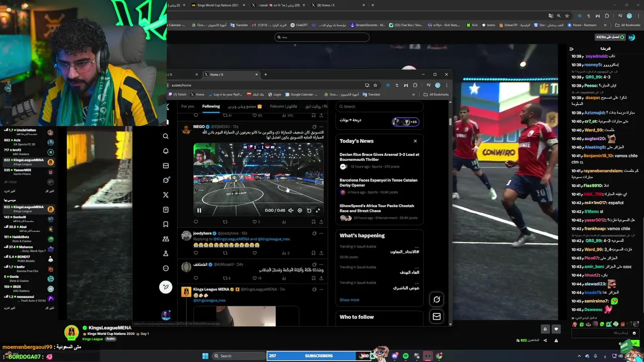Click the Kick site search box

(x=322, y=37)
